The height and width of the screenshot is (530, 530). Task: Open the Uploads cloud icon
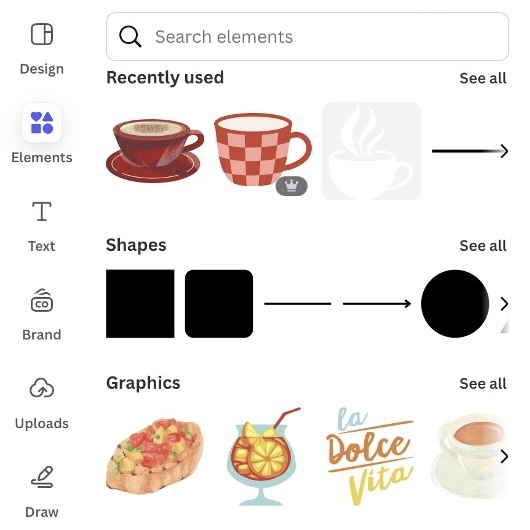point(42,388)
